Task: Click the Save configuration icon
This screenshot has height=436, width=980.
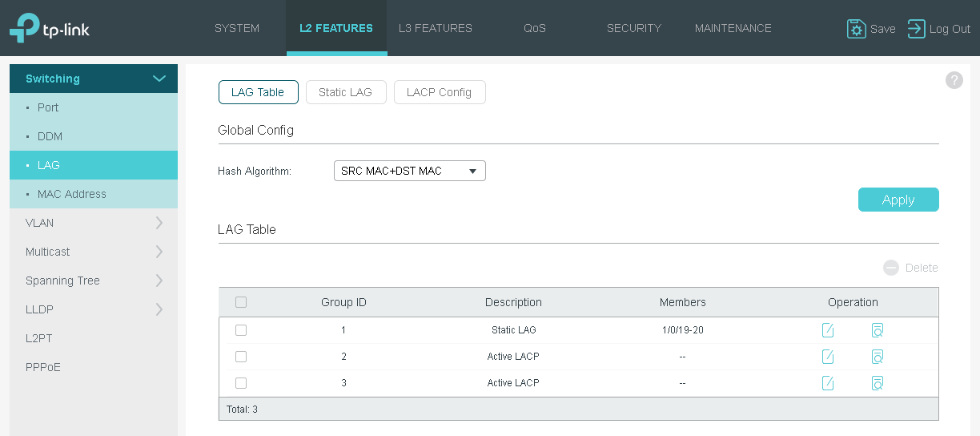Action: (857, 29)
